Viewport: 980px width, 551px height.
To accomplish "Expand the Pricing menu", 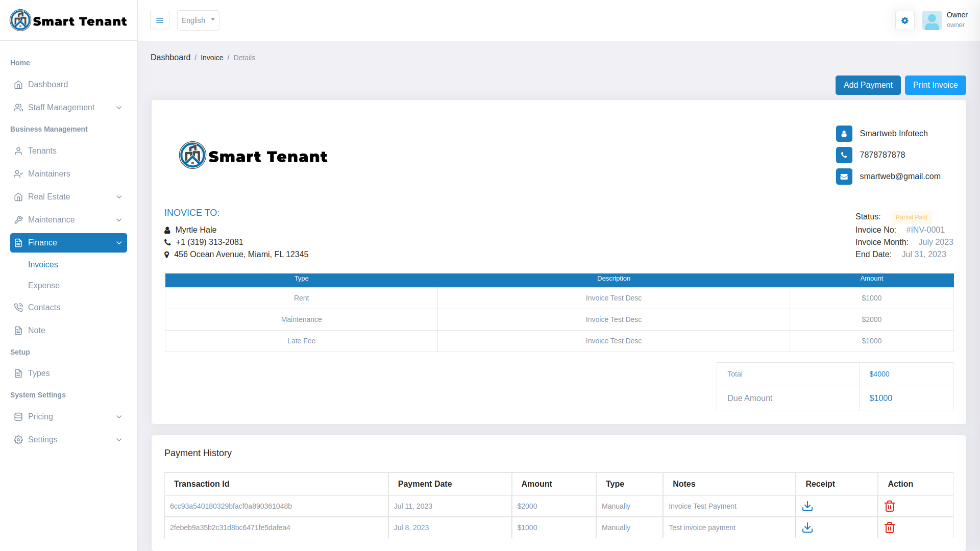I will pos(40,417).
